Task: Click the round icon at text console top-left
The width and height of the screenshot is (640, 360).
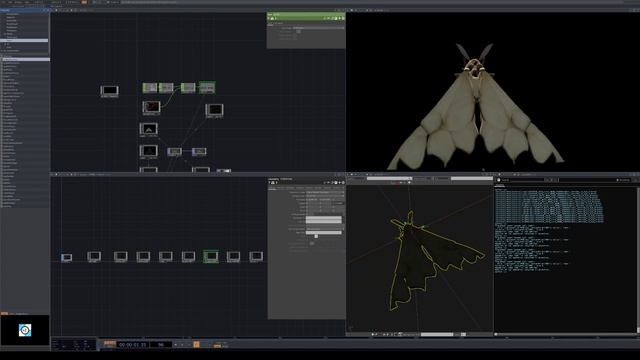Action: (x=498, y=180)
